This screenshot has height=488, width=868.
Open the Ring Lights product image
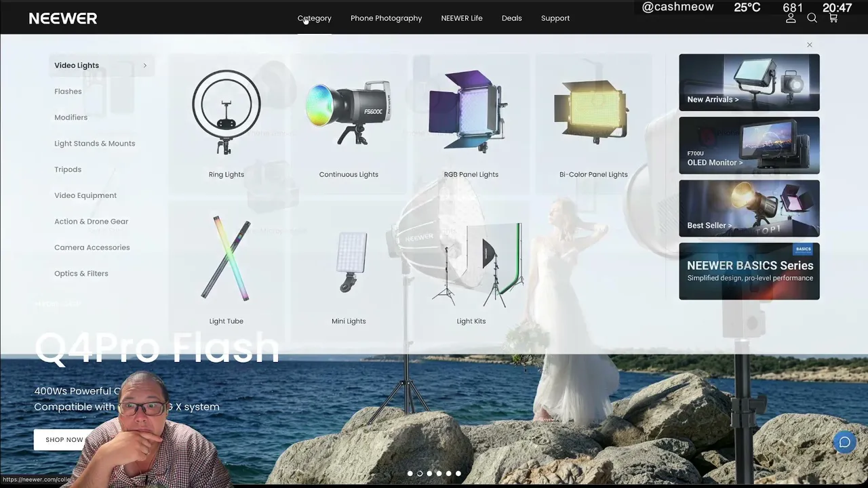pos(226,112)
